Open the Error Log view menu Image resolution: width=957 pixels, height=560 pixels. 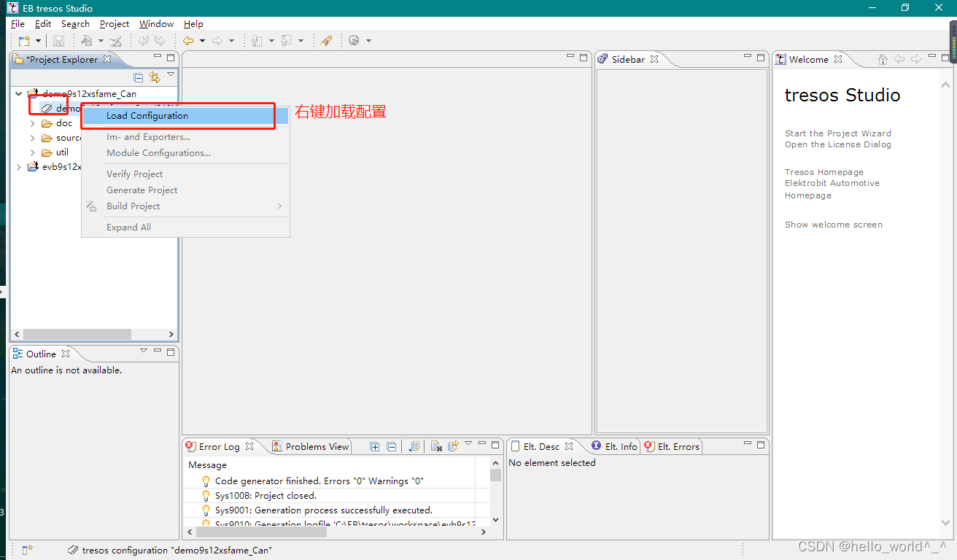(468, 443)
